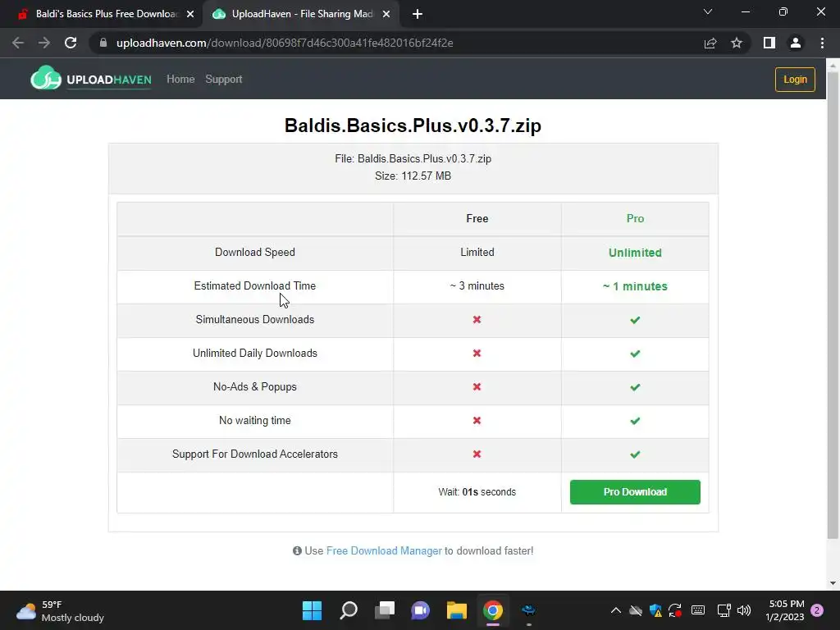Open the Chrome profile menu

coord(796,43)
